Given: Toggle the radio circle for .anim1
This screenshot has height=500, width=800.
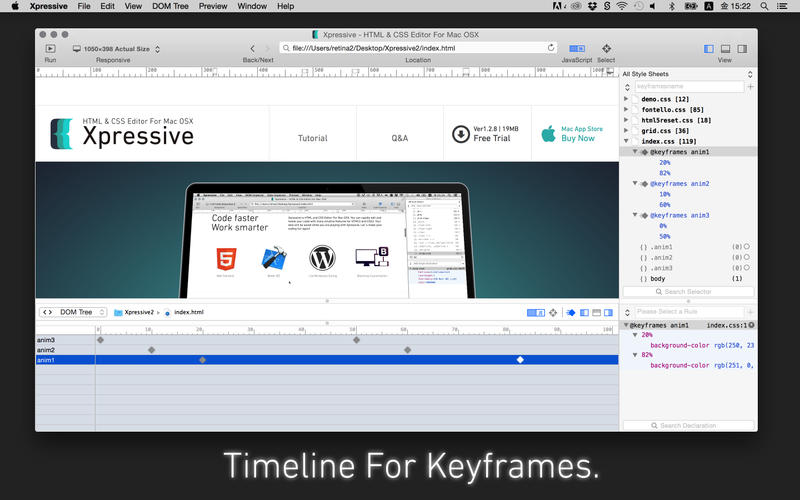Looking at the screenshot, I should (x=747, y=246).
